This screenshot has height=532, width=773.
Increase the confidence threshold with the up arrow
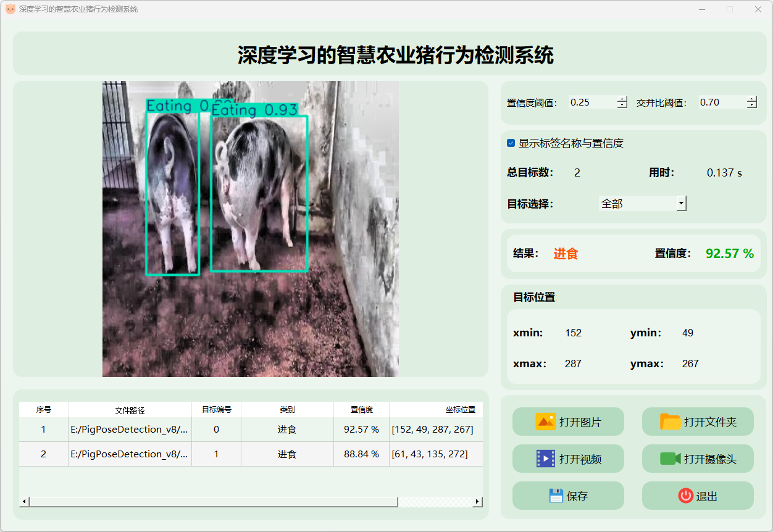point(622,99)
